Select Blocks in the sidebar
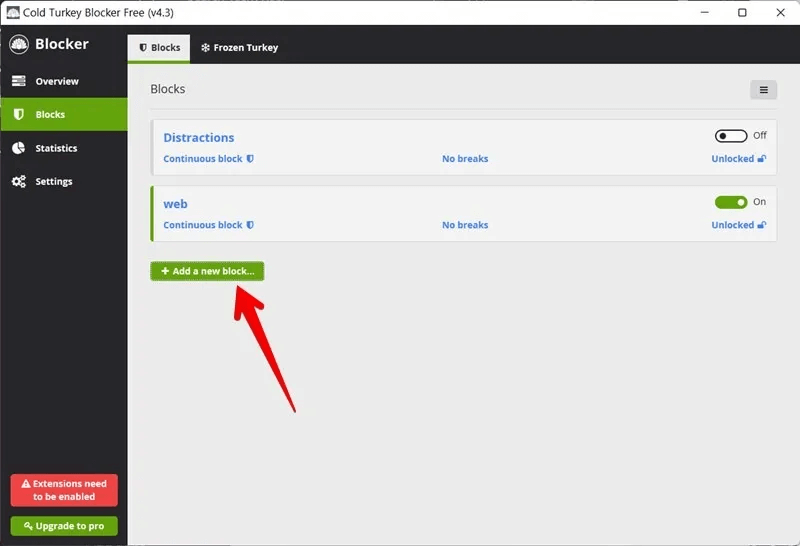 tap(64, 114)
